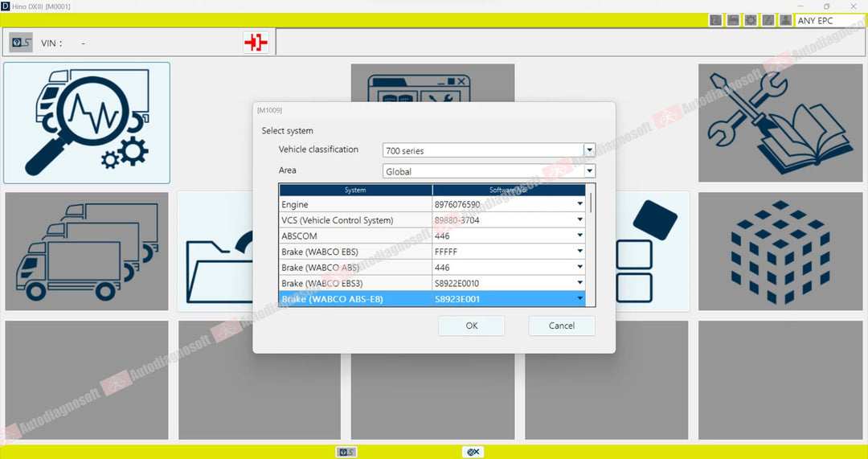Expand ABSCOM software number dropdown arrow
This screenshot has width=868, height=459.
[x=579, y=236]
